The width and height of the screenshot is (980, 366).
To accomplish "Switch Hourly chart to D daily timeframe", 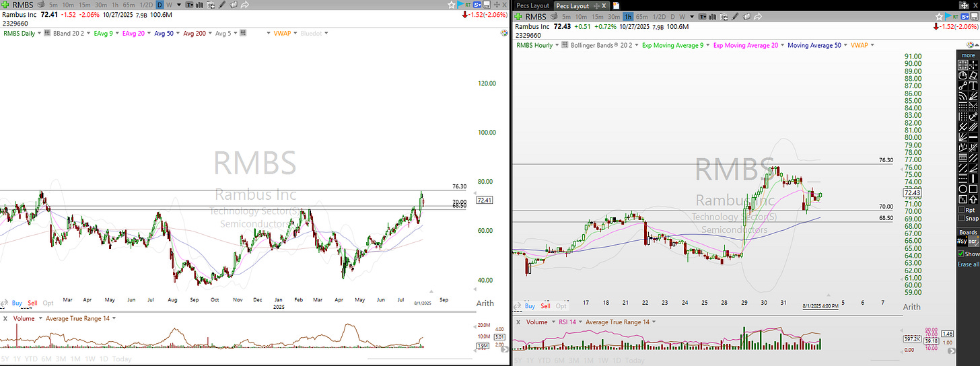I will click(x=672, y=17).
